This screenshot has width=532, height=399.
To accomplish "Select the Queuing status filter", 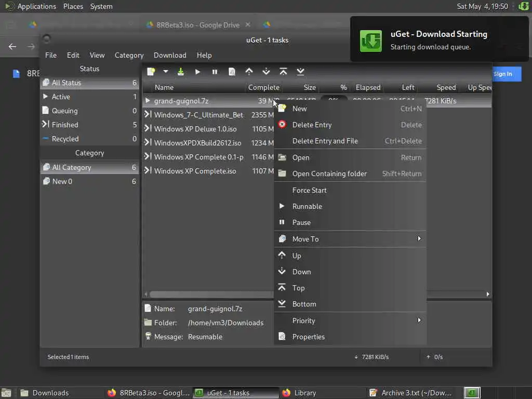I will tap(89, 111).
